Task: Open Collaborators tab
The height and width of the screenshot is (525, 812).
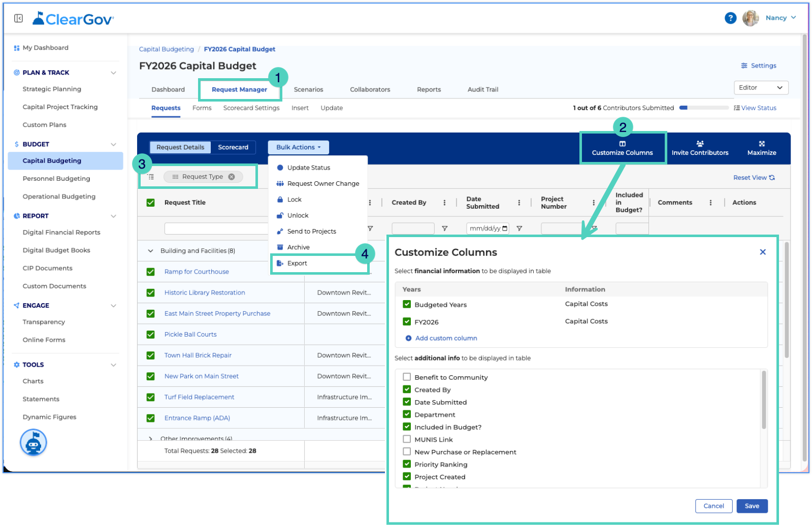Action: pos(370,89)
